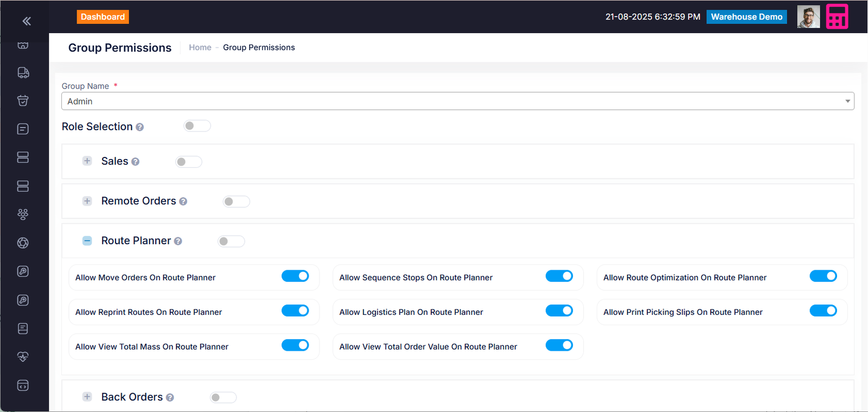Disable Allow Move Orders On Route Planner

[295, 276]
